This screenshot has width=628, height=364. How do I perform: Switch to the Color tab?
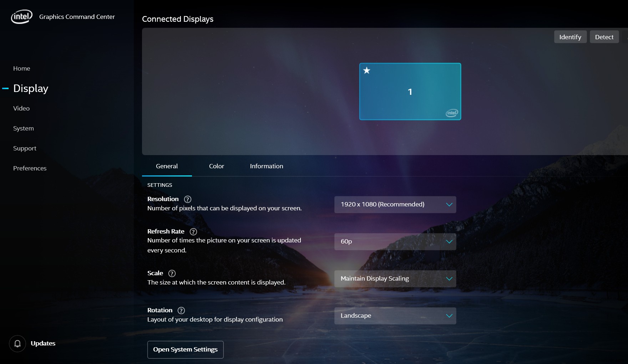pos(217,166)
